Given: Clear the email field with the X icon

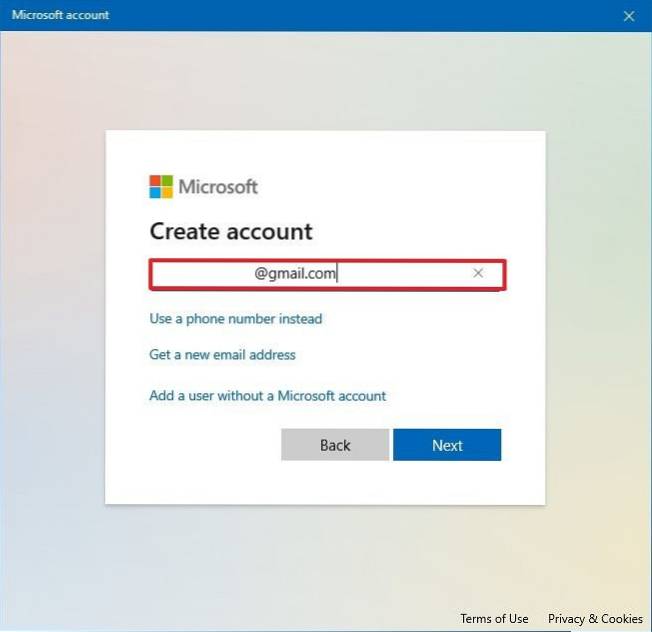Looking at the screenshot, I should (x=478, y=273).
